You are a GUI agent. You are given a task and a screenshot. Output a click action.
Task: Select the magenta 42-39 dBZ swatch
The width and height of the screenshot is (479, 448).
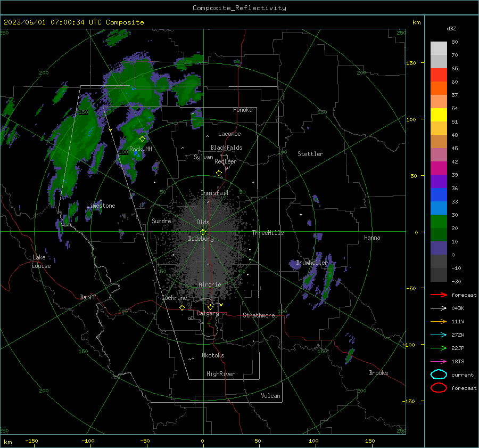coord(439,168)
